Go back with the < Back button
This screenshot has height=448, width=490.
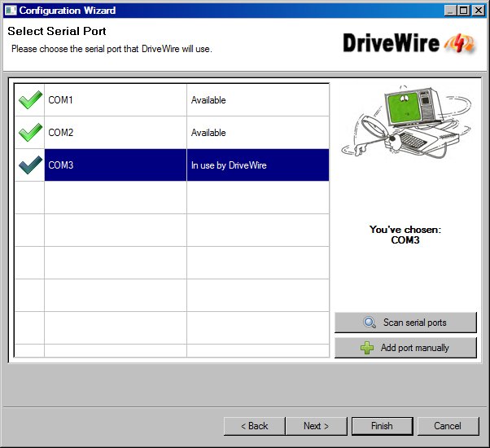pyautogui.click(x=255, y=426)
